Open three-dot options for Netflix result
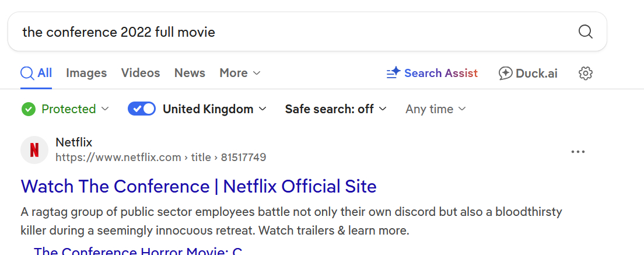The width and height of the screenshot is (644, 255). pyautogui.click(x=577, y=152)
